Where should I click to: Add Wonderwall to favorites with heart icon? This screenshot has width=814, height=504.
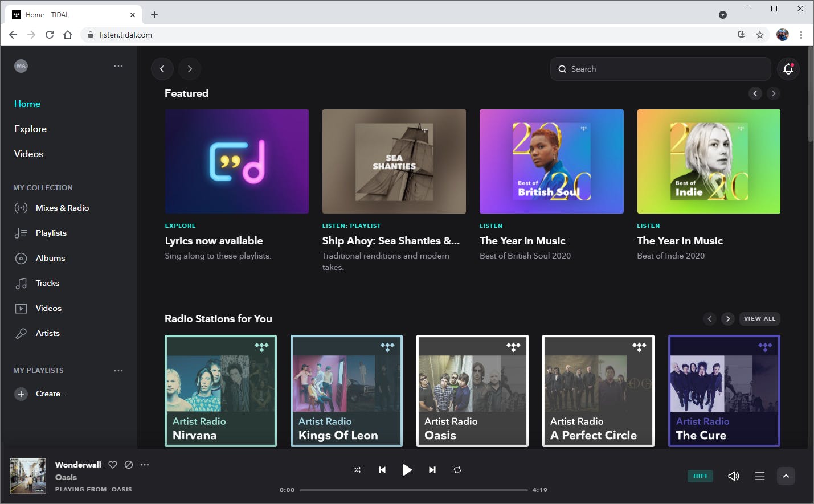click(x=113, y=465)
